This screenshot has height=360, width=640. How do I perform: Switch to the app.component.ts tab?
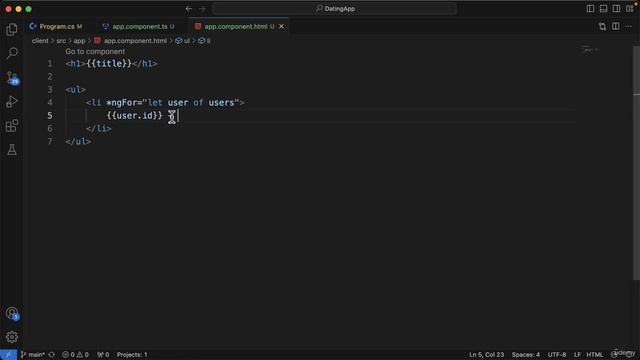(x=139, y=27)
